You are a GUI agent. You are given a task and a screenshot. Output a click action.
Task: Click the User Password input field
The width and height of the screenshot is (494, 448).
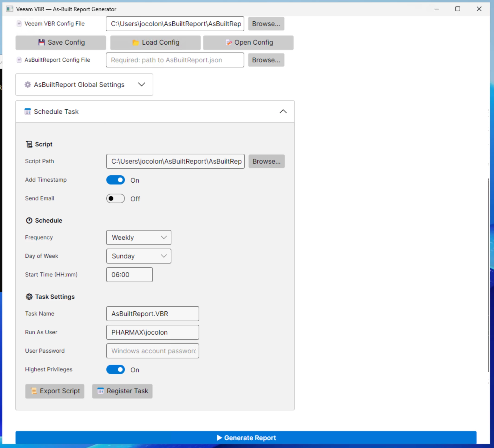pyautogui.click(x=153, y=351)
